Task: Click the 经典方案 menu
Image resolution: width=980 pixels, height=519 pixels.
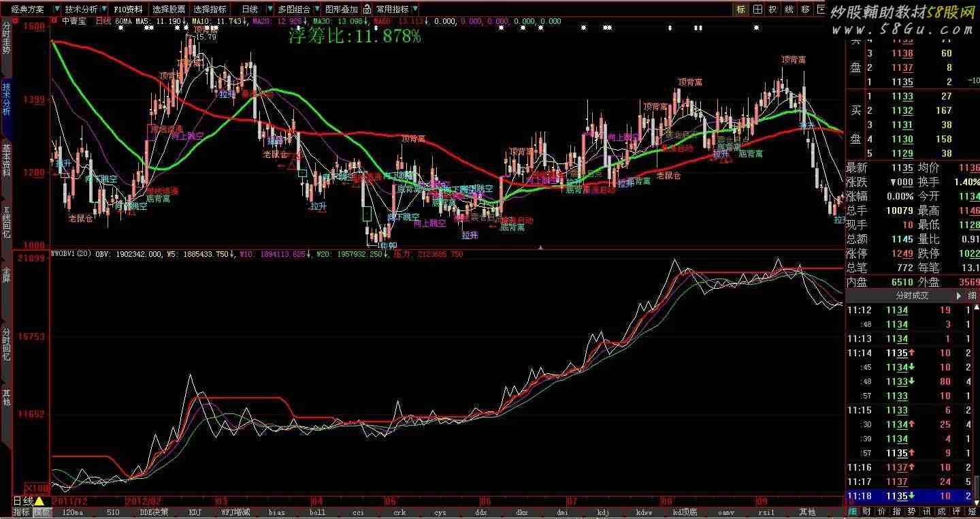Action: click(x=28, y=10)
